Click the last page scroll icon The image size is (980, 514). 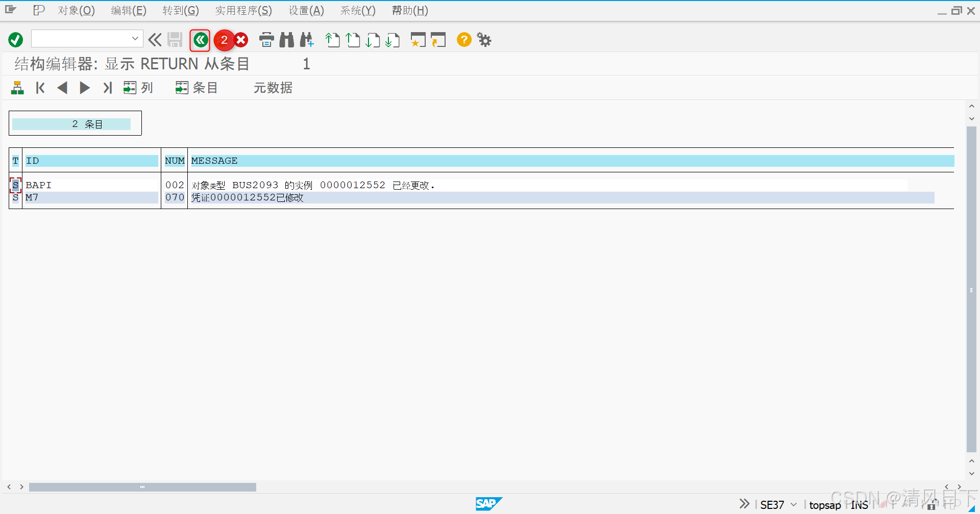click(393, 39)
